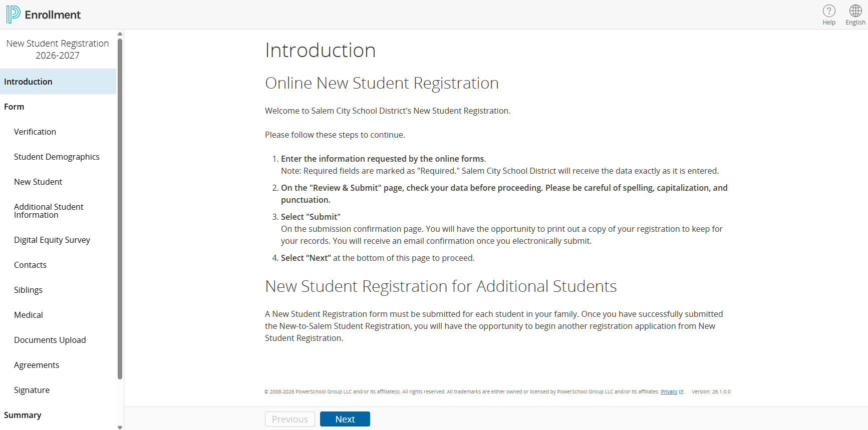Screen dimensions: 868x430
Task: Click the Next button
Action: (x=345, y=419)
